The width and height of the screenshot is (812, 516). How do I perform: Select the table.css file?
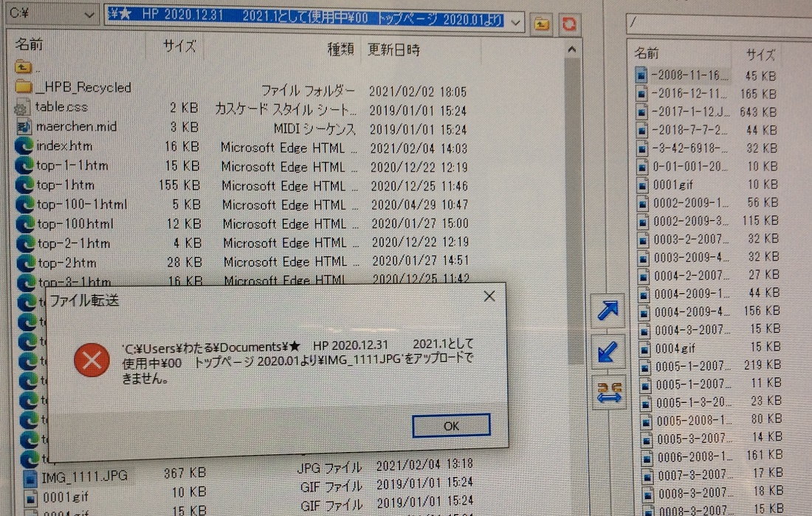pyautogui.click(x=61, y=107)
